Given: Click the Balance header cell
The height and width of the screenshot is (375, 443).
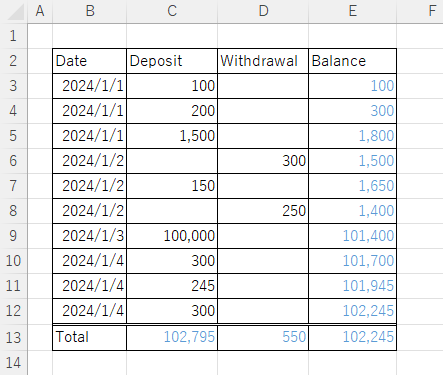Looking at the screenshot, I should coord(353,61).
